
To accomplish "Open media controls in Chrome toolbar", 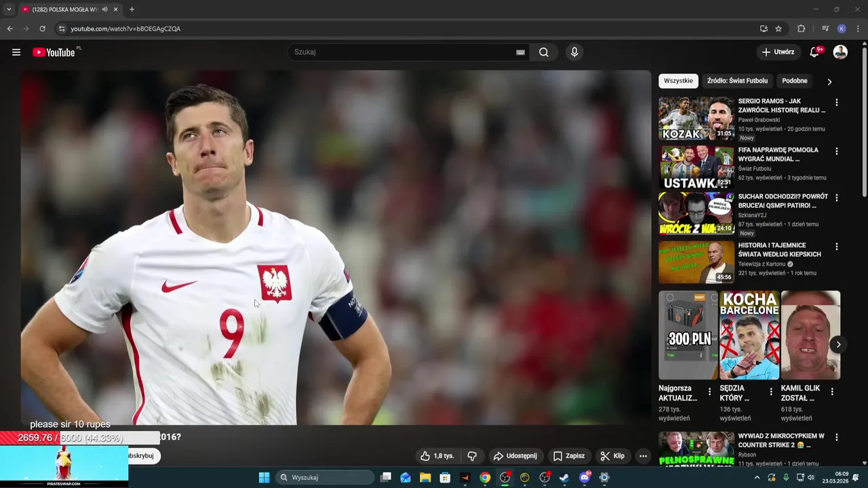I will pyautogui.click(x=825, y=28).
